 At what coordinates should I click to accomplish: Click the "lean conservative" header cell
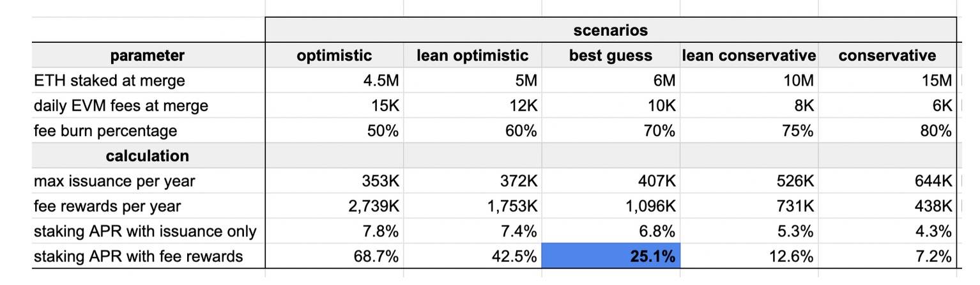click(x=749, y=56)
